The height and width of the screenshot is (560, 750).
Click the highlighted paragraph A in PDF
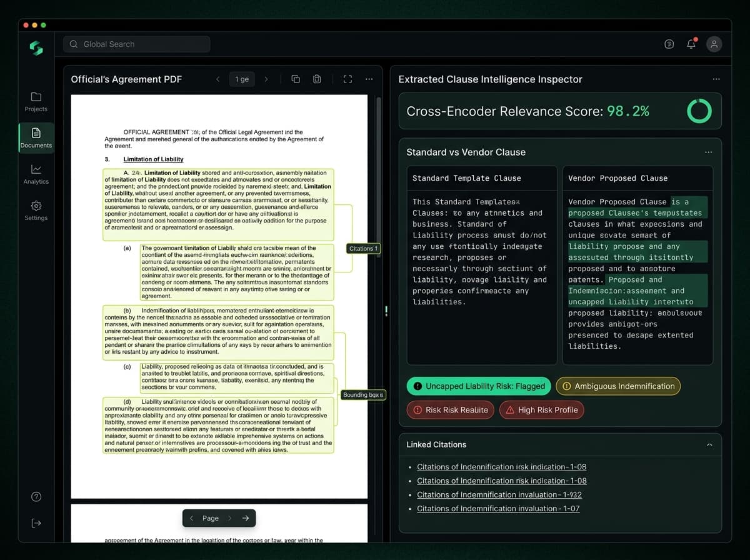pyautogui.click(x=219, y=204)
